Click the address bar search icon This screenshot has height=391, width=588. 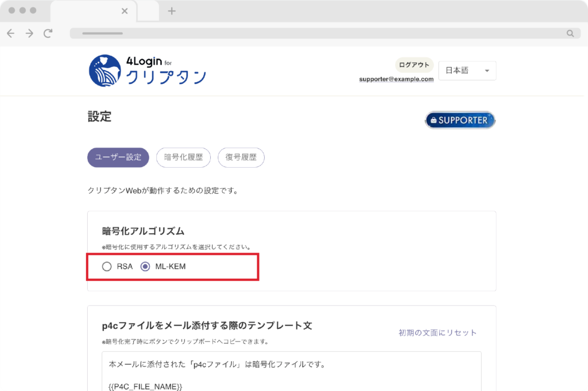click(x=570, y=33)
